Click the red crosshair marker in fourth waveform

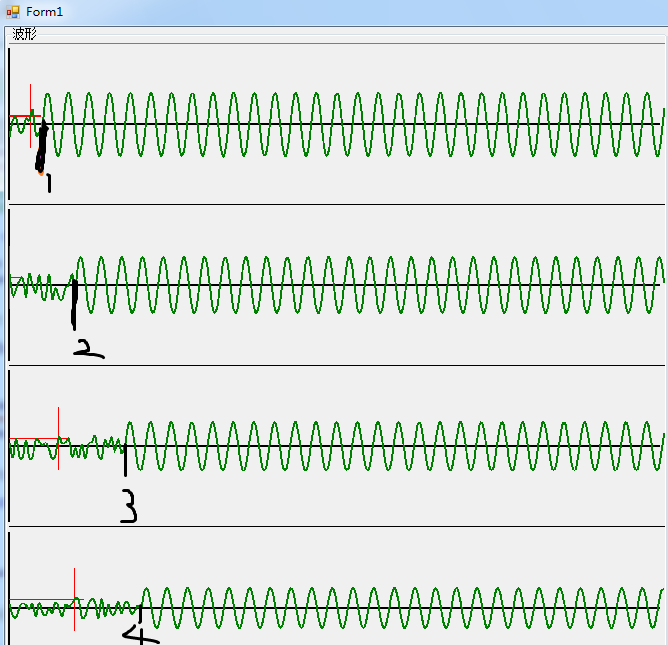(74, 599)
